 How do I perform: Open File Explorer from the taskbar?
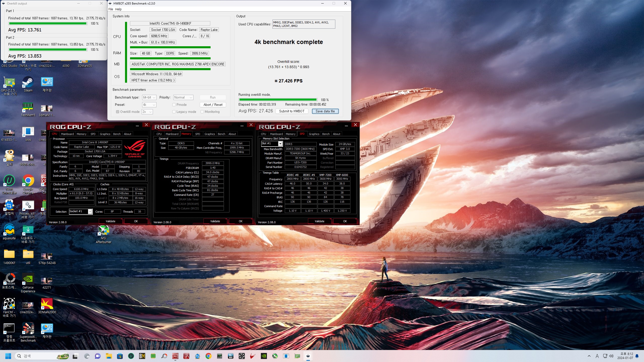[x=109, y=356]
